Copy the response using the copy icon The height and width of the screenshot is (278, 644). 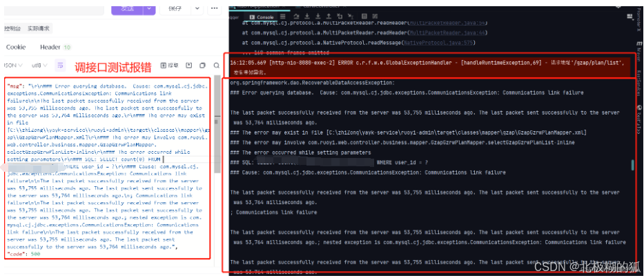point(202,66)
